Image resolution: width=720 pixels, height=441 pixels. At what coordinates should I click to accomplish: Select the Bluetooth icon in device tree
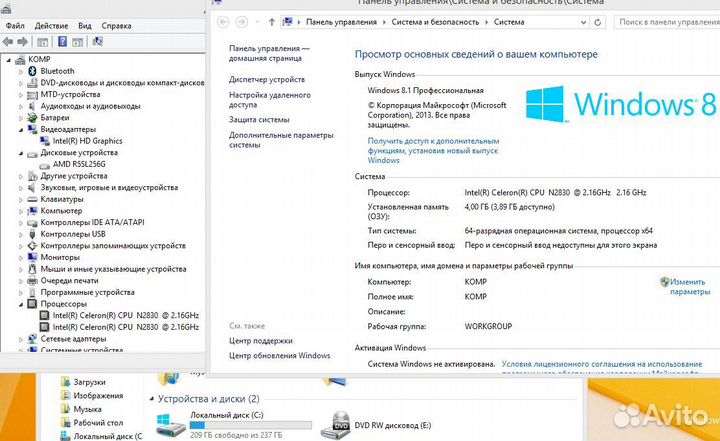(32, 71)
